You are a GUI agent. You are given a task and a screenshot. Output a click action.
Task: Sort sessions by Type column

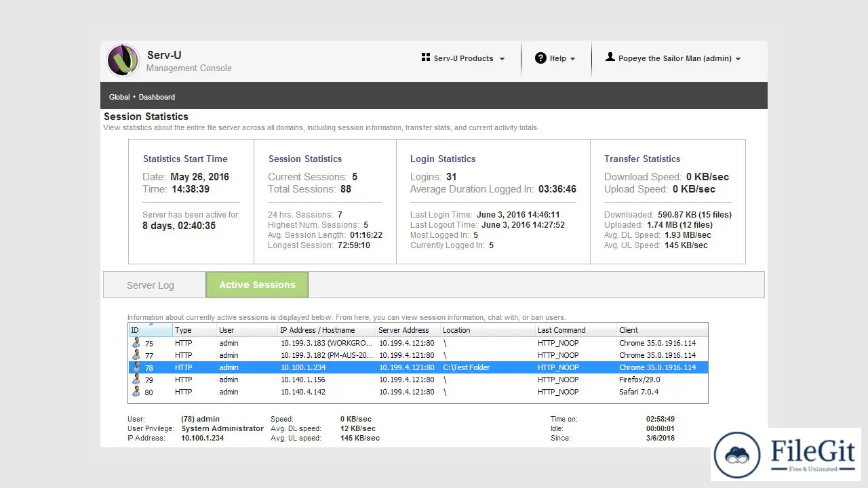pos(193,330)
